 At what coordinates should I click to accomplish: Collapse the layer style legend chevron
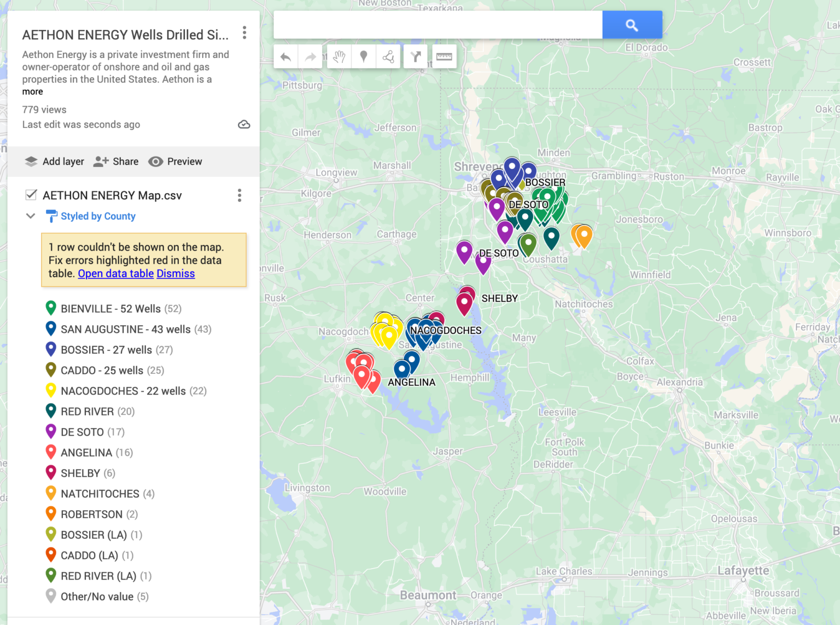[x=31, y=216]
